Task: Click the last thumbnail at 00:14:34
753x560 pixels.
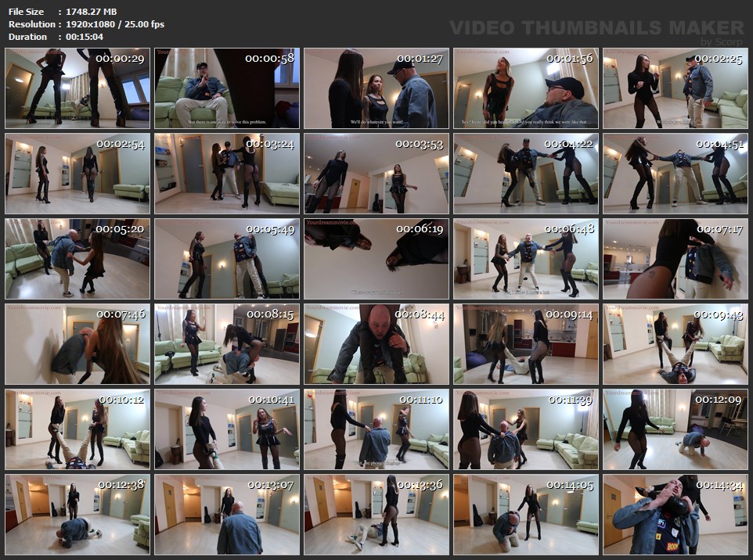Action: click(x=676, y=515)
